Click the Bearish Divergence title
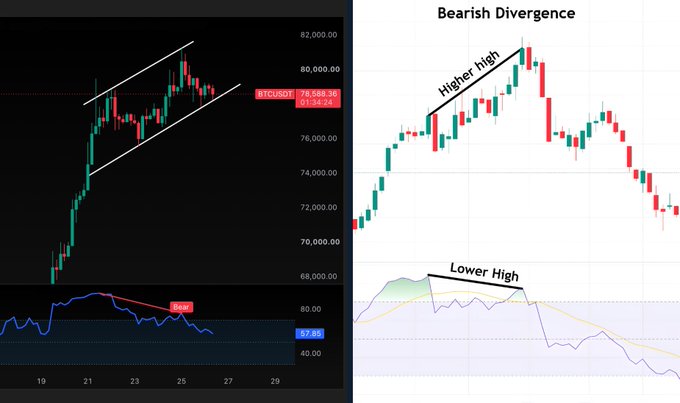The height and width of the screenshot is (403, 680). (x=506, y=13)
